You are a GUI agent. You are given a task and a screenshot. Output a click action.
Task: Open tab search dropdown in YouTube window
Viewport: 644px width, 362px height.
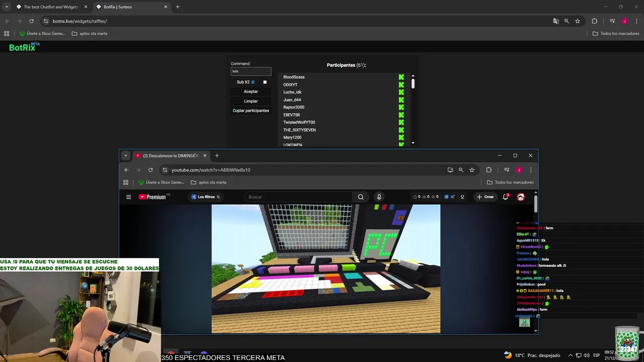[126, 156]
